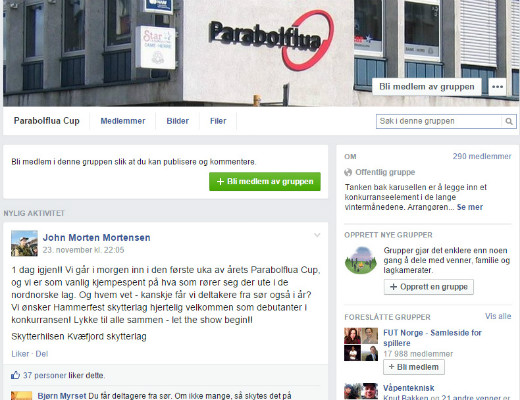The image size is (520, 400).
Task: Click Liker link under the post
Action: click(x=20, y=354)
